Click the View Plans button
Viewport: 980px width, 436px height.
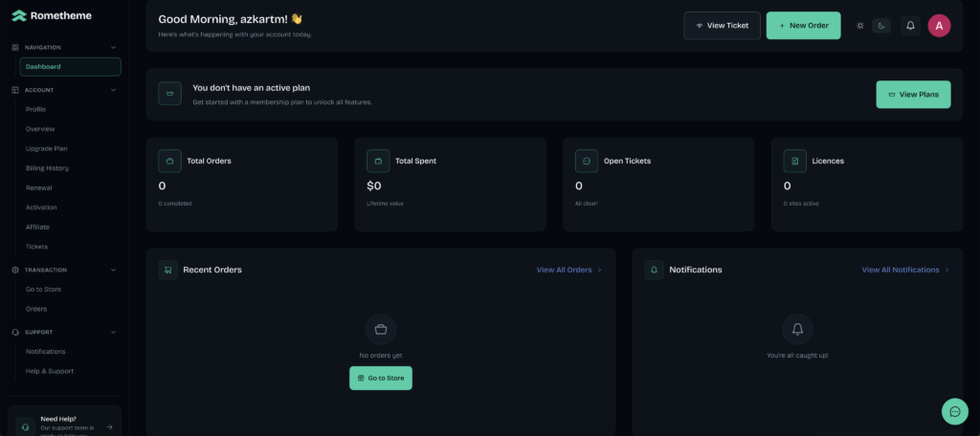913,95
